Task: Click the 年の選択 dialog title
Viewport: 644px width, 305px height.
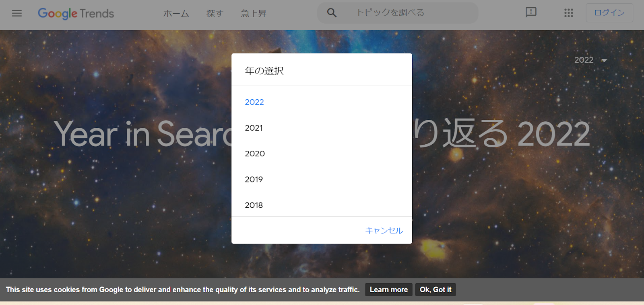Action: tap(264, 71)
